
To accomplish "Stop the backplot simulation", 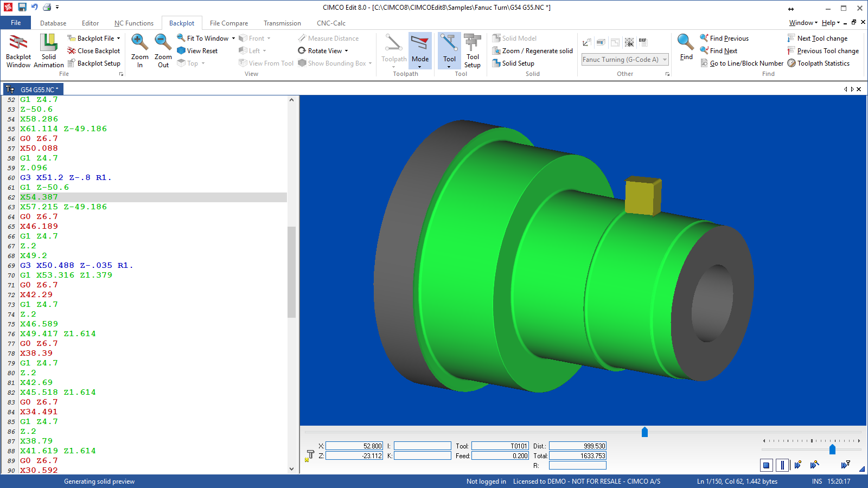I will tap(766, 465).
